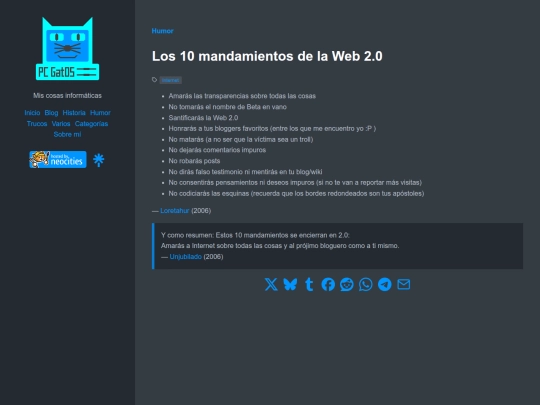540x405 pixels.
Task: Click tagline Mis cosas informáticas
Action: 68,95
